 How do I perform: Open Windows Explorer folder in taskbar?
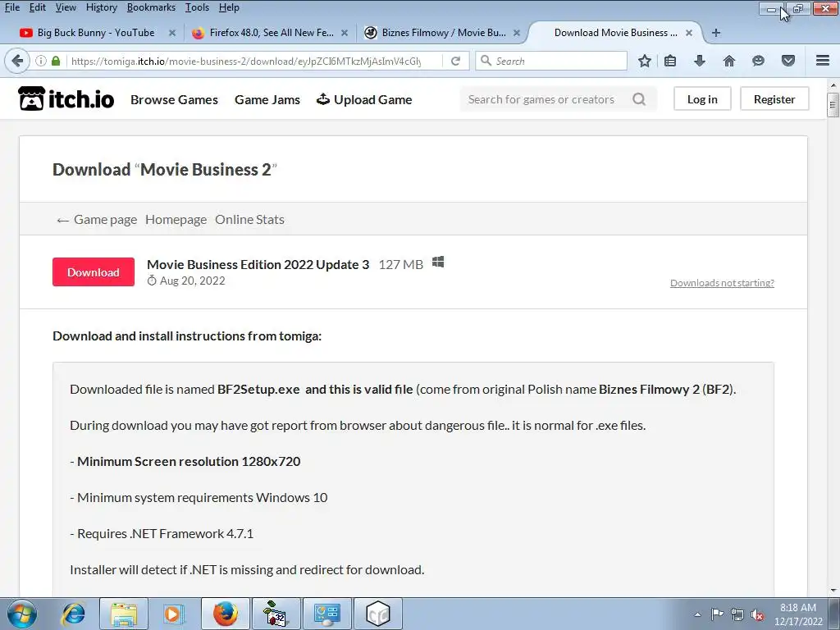click(124, 614)
